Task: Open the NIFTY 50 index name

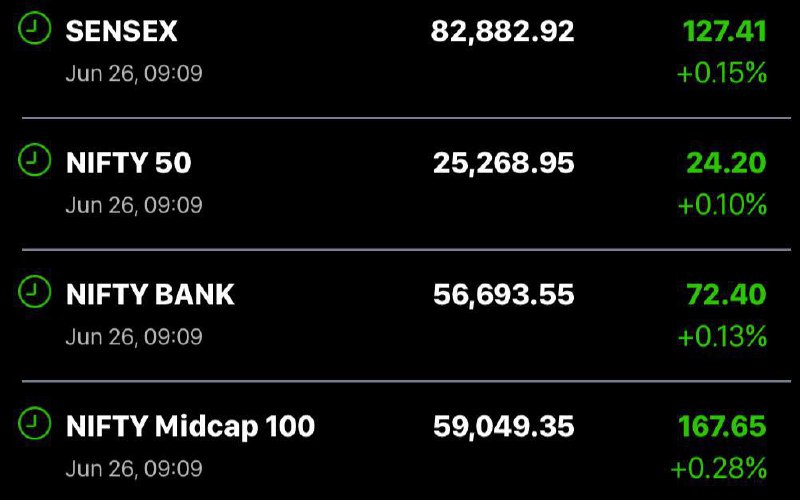Action: click(129, 163)
